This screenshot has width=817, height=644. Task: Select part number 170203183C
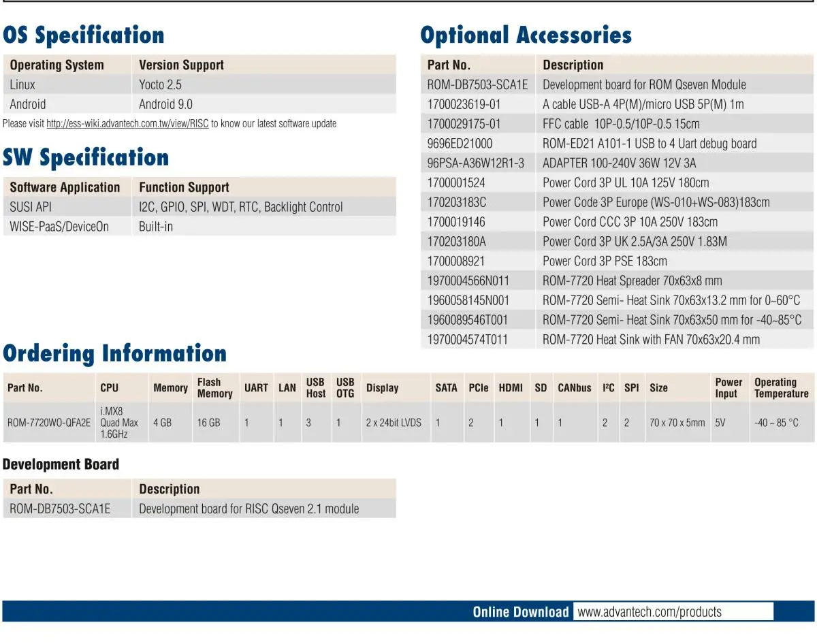[457, 202]
